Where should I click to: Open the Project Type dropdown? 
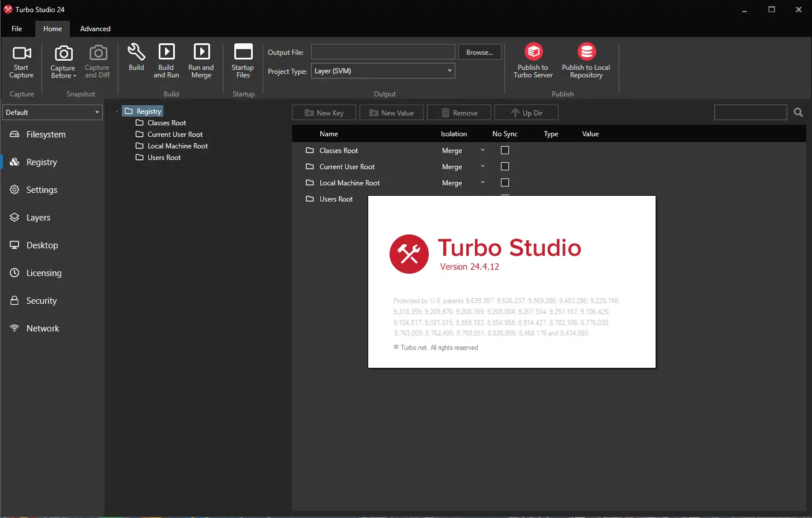(x=383, y=71)
